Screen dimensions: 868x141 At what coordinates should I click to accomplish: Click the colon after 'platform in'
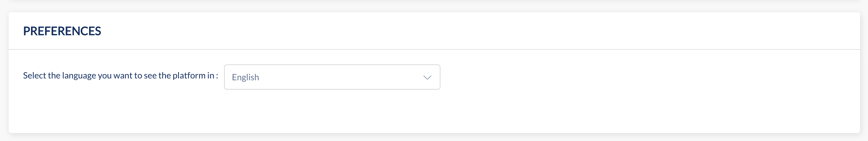(x=217, y=76)
